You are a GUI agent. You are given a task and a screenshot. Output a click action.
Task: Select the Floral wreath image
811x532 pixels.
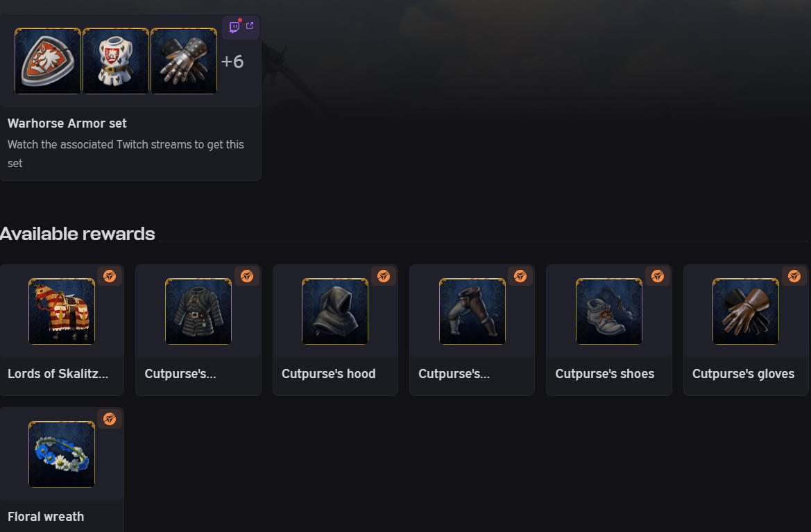(x=62, y=454)
